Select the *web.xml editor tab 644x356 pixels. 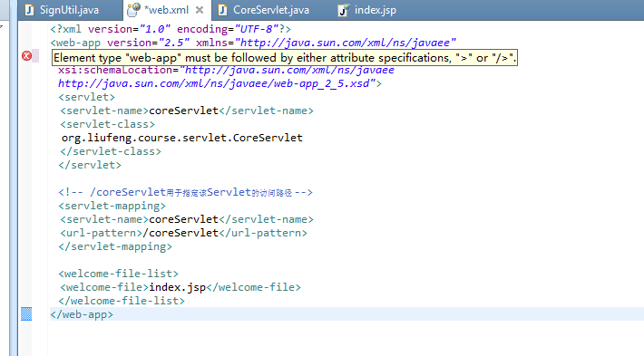pyautogui.click(x=166, y=10)
